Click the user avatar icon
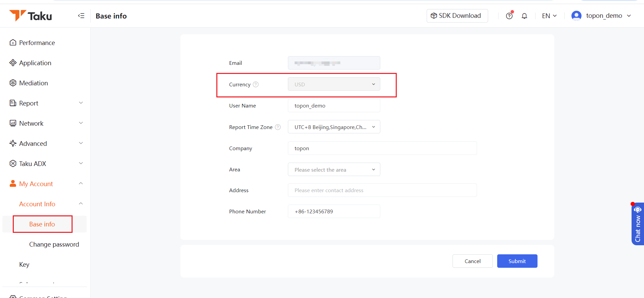 click(x=576, y=16)
